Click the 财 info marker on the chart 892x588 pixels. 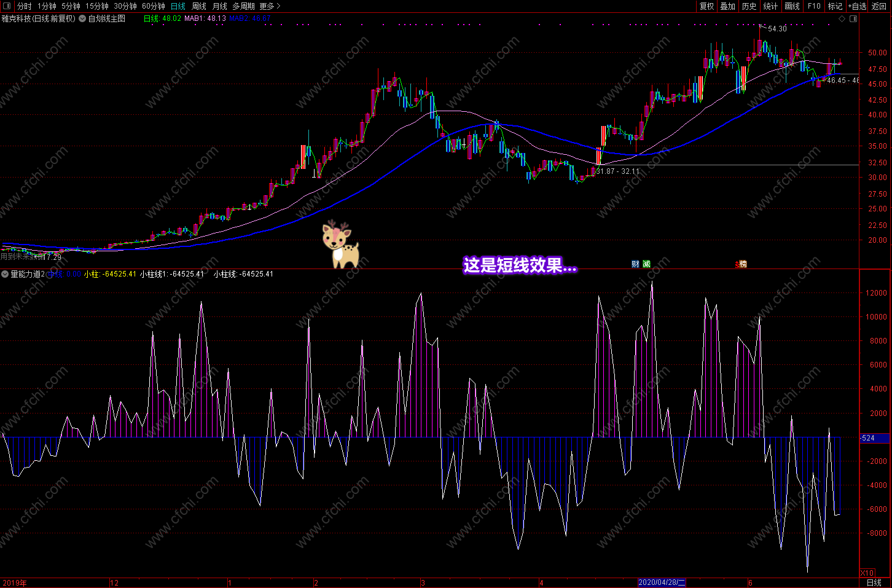coord(635,264)
